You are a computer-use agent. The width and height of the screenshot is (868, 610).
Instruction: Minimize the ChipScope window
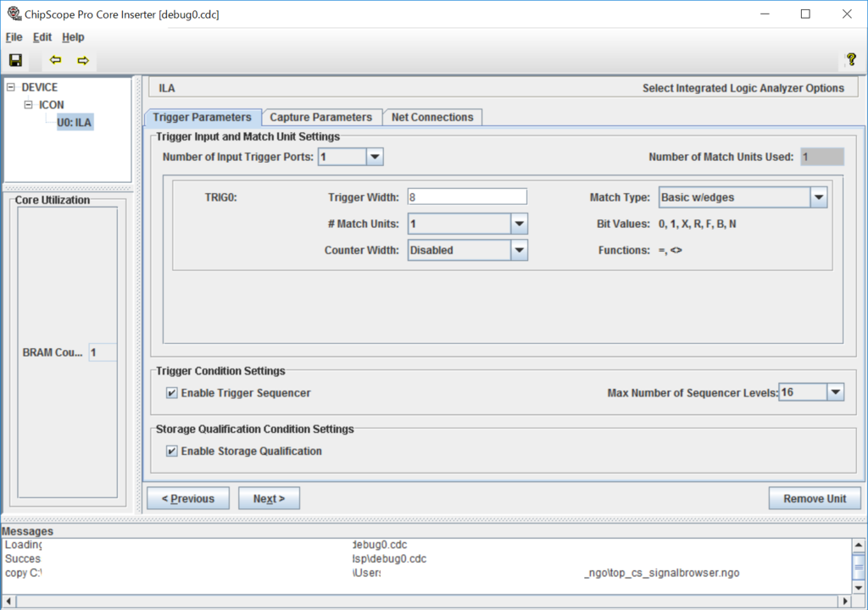[765, 14]
